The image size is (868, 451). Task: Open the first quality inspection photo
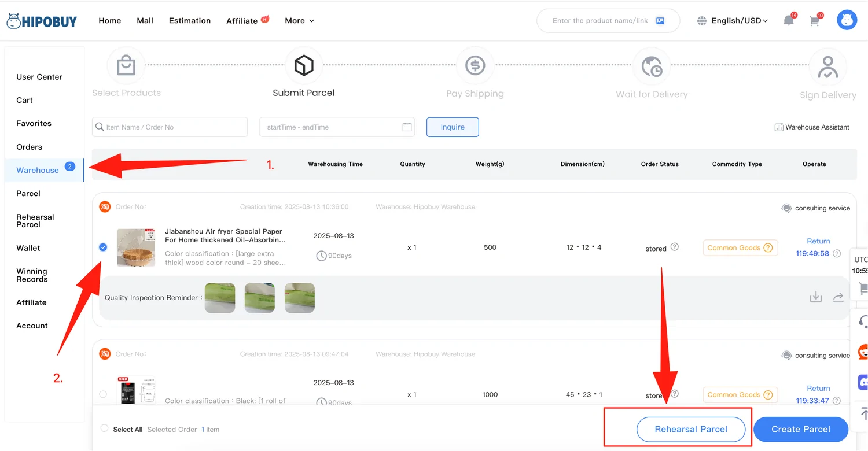[220, 298]
